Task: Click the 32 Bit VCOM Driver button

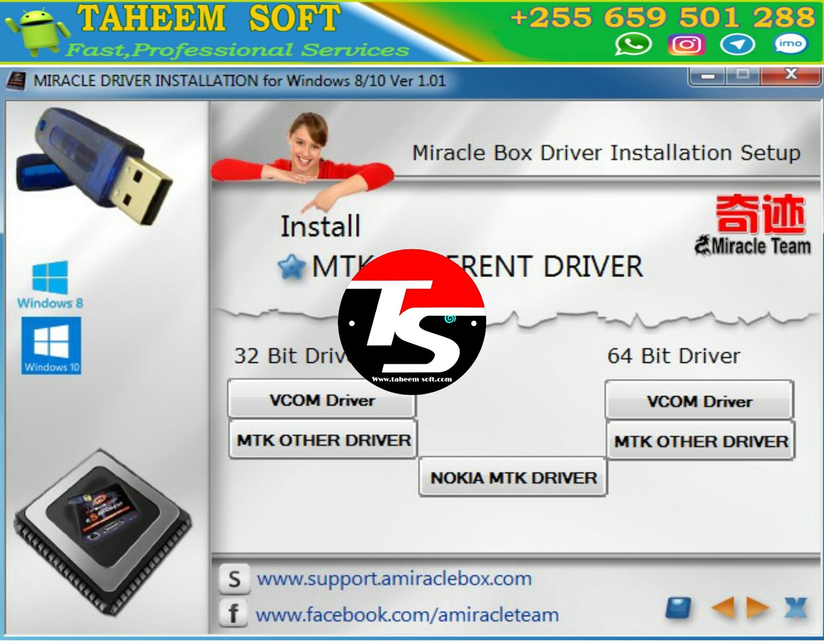Action: (x=322, y=399)
